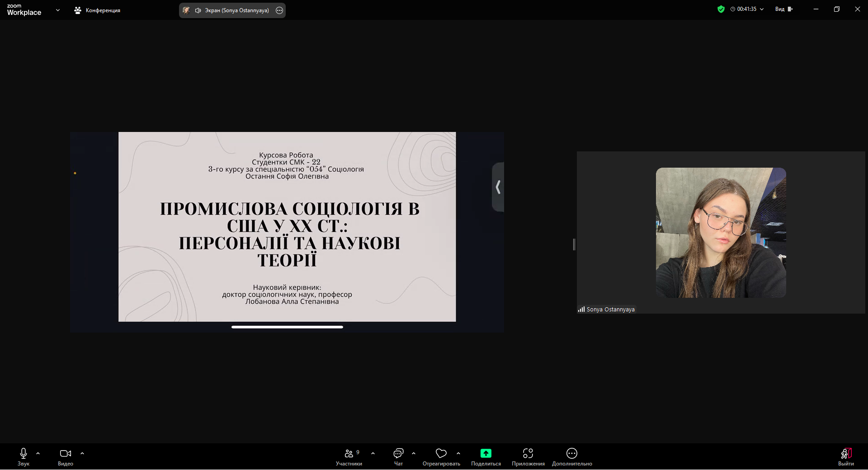
Task: Expand reactions options arrow
Action: (x=458, y=453)
